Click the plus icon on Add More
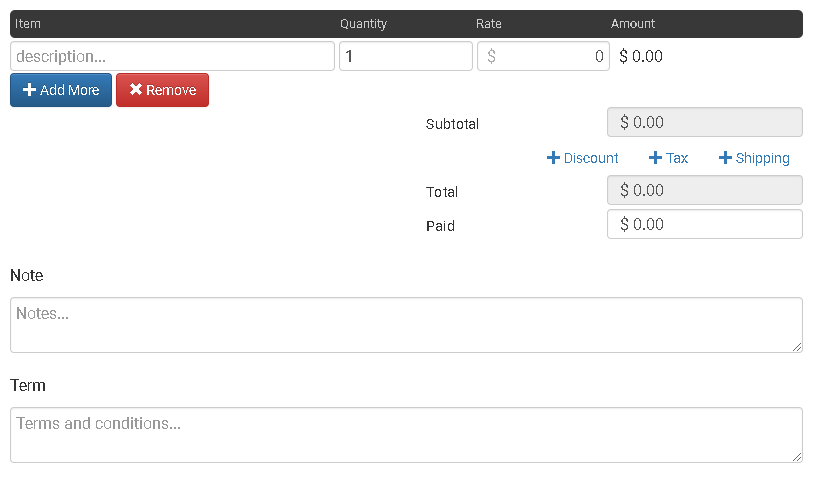The image size is (815, 482). coord(30,90)
